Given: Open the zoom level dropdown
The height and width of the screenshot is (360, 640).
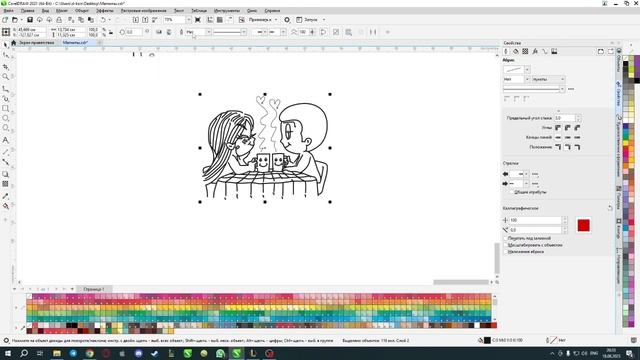Looking at the screenshot, I should 188,20.
